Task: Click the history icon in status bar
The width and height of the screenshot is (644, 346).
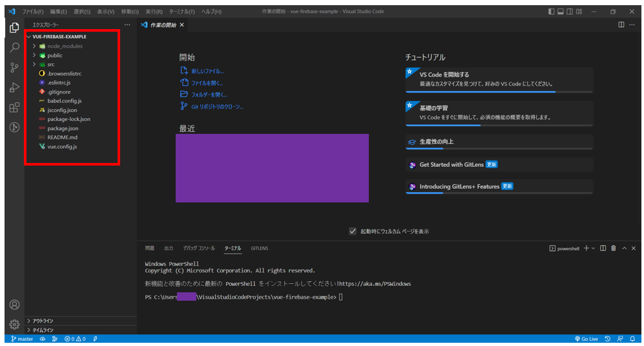Action: coord(607,339)
